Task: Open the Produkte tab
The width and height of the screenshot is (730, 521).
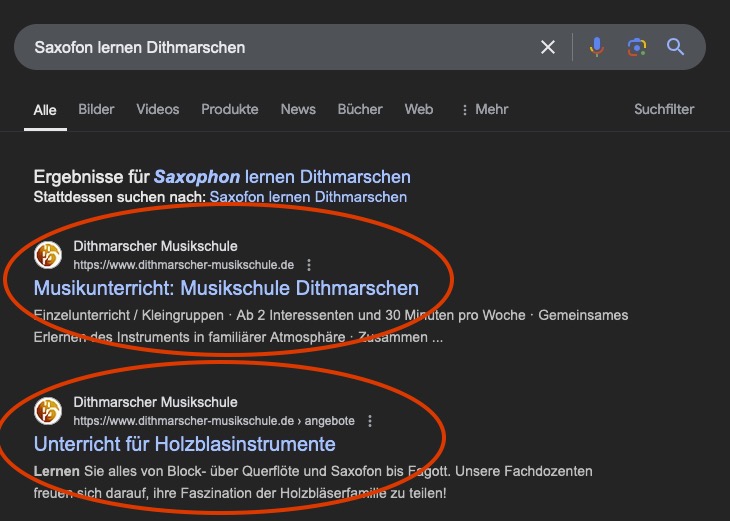Action: coord(230,109)
